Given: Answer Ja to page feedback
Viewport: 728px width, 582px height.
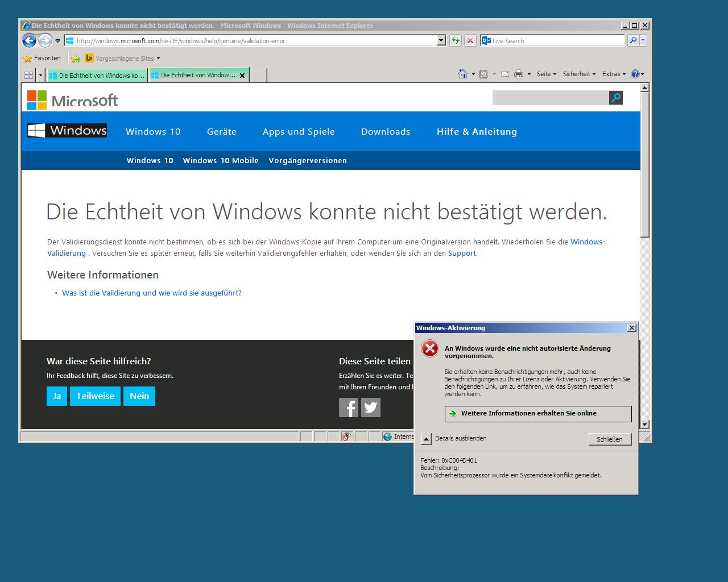Looking at the screenshot, I should click(57, 396).
